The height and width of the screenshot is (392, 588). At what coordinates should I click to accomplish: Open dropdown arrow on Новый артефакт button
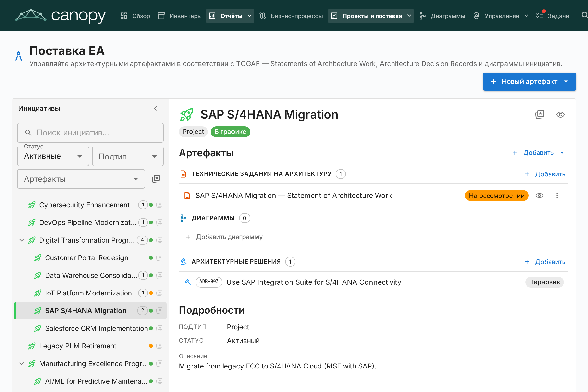pyautogui.click(x=566, y=82)
